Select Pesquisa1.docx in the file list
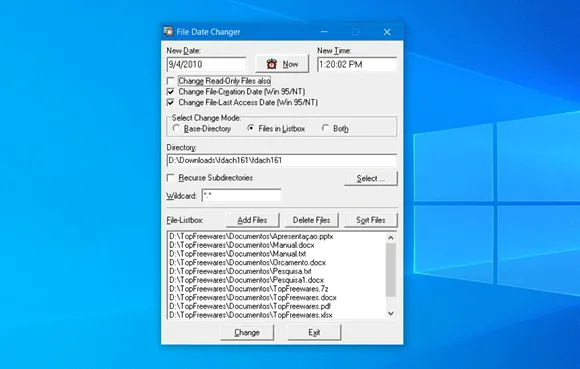This screenshot has height=369, width=580. pos(246,280)
